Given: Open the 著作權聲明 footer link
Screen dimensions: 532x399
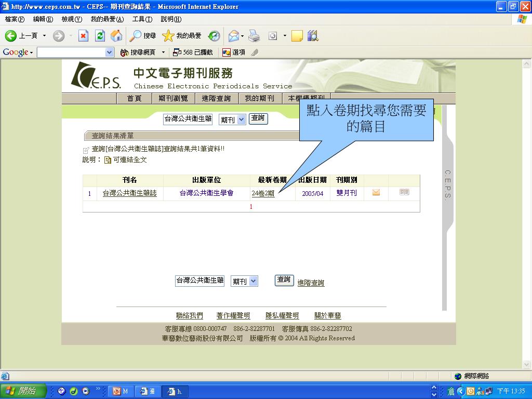Looking at the screenshot, I should click(x=233, y=315).
